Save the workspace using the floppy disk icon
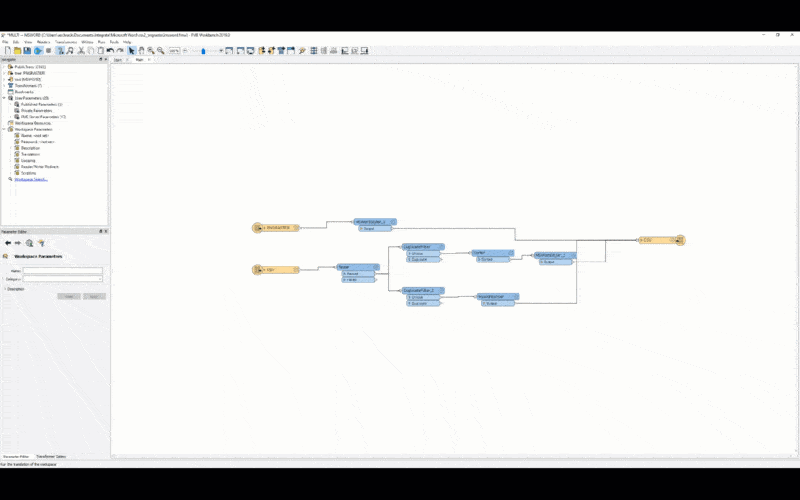Image resolution: width=800 pixels, height=500 pixels. [27, 50]
